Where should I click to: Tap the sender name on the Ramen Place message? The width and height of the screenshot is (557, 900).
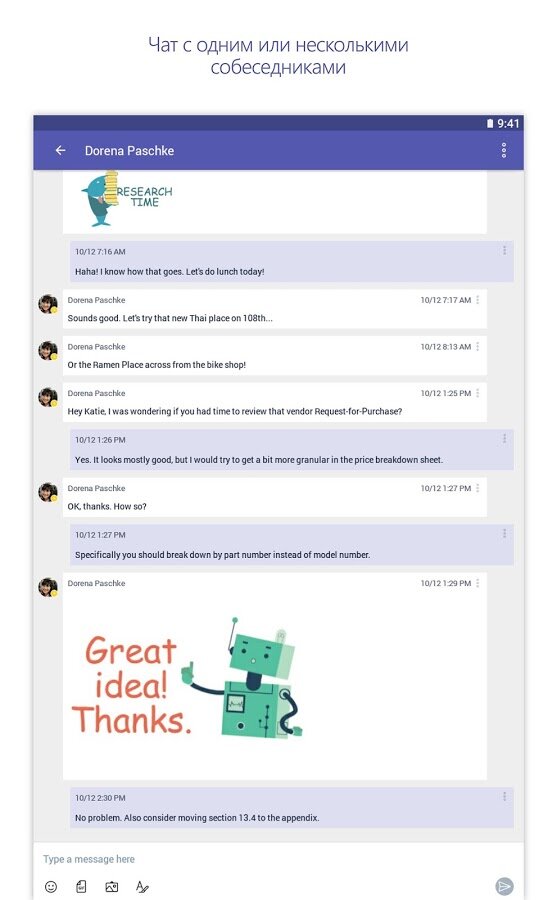pos(96,347)
